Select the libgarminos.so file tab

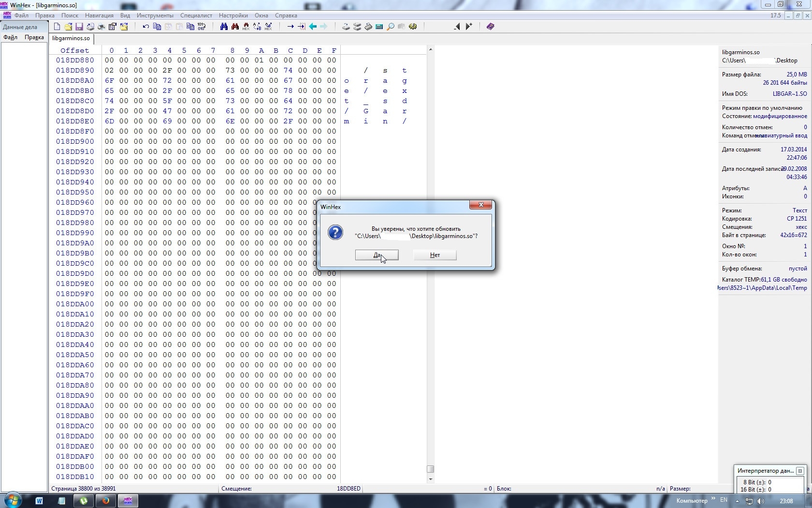(x=71, y=38)
